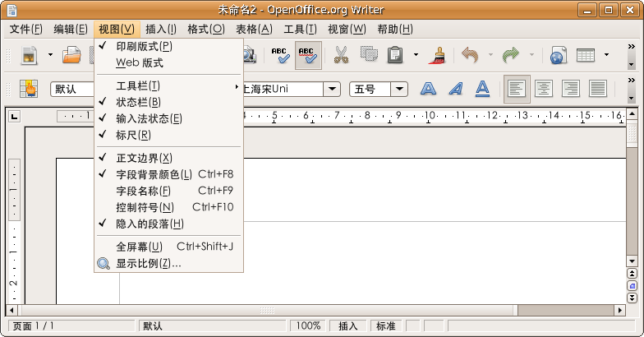Toggle 输入法状态(E) option
The image size is (644, 337).
(169, 118)
